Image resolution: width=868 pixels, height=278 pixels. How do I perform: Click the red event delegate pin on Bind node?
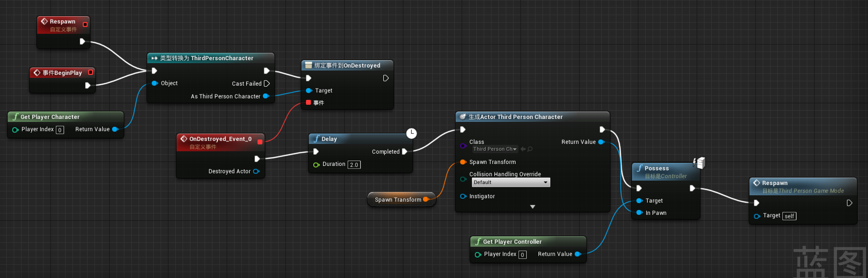click(308, 102)
